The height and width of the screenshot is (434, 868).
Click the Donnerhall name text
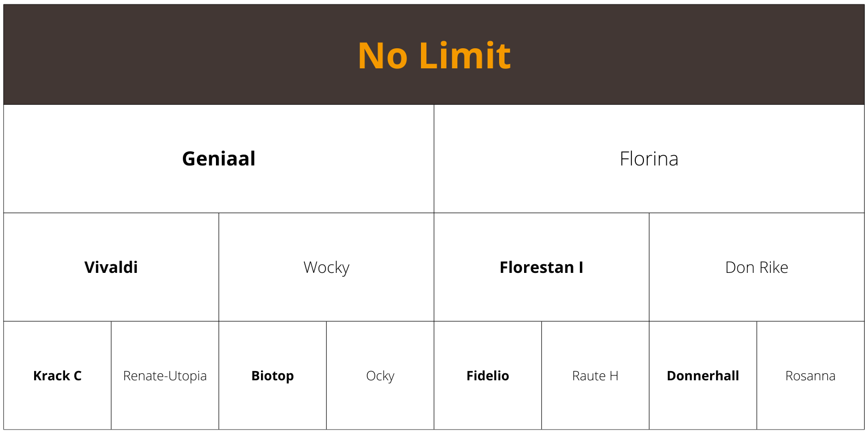[703, 375]
